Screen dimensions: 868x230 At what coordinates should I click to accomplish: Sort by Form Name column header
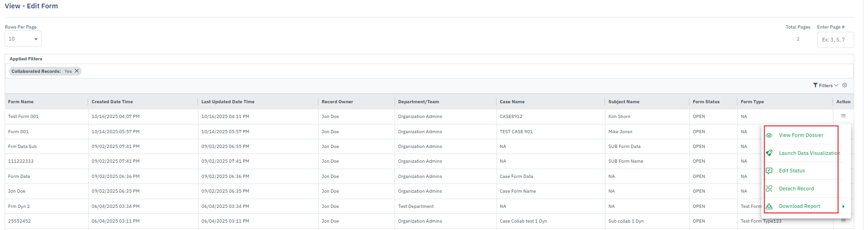click(x=21, y=102)
